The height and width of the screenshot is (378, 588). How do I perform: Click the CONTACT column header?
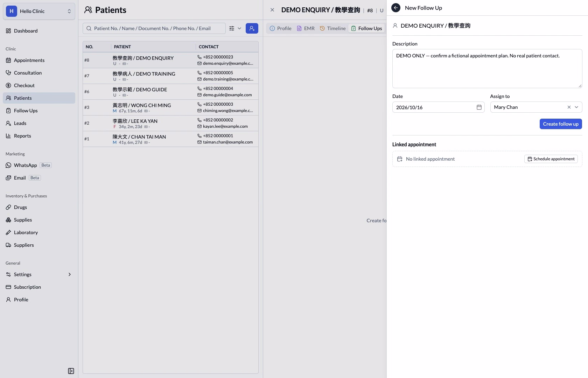point(227,47)
